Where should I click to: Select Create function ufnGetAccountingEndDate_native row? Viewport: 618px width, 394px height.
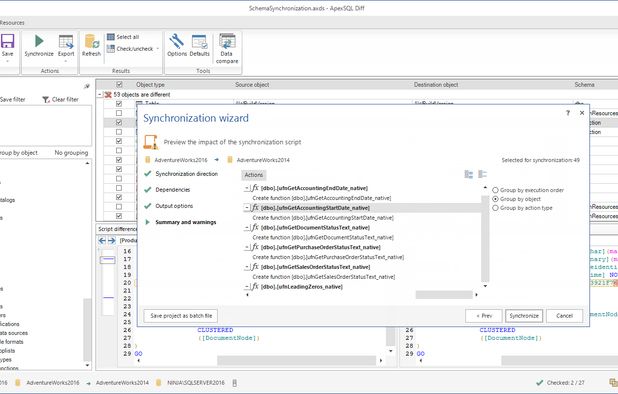(x=322, y=198)
